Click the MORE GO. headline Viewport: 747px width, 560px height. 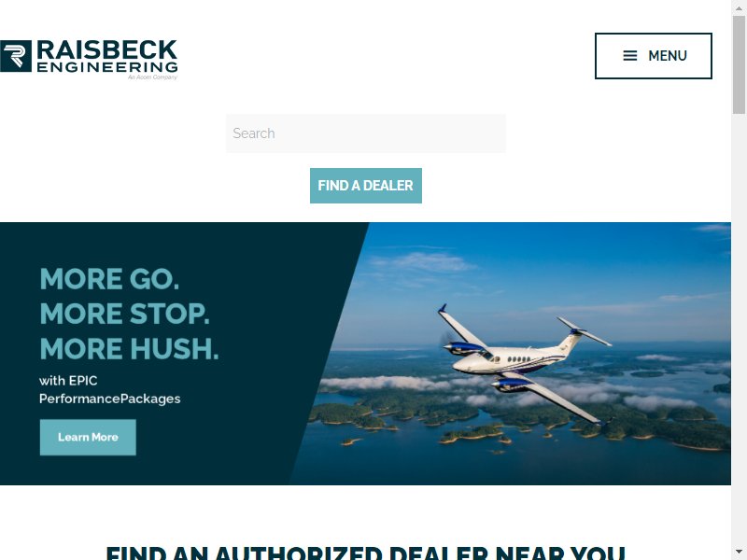point(109,279)
